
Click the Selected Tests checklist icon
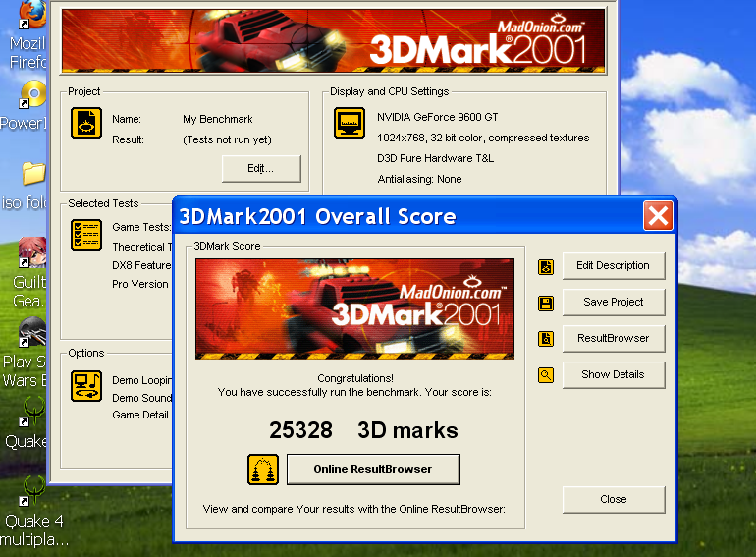[x=86, y=235]
